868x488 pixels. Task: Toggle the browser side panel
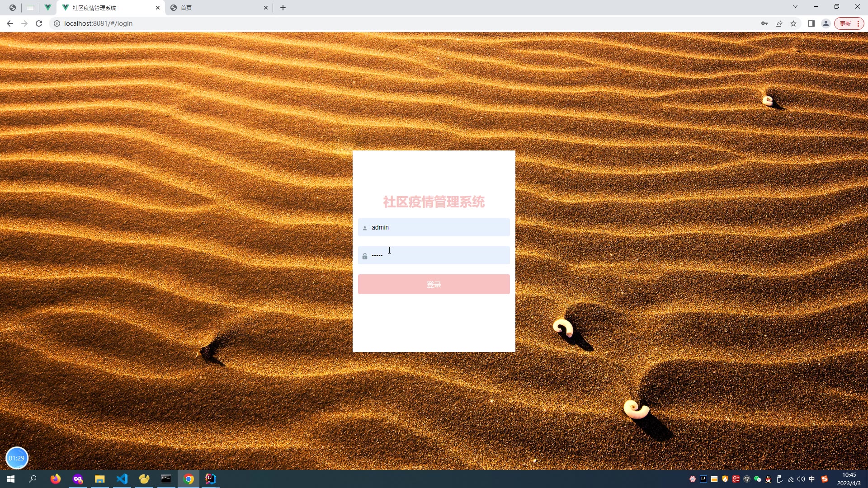(811, 23)
